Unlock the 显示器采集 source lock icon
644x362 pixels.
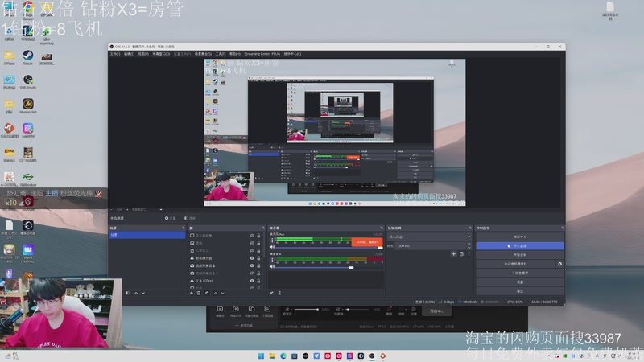coord(258,236)
